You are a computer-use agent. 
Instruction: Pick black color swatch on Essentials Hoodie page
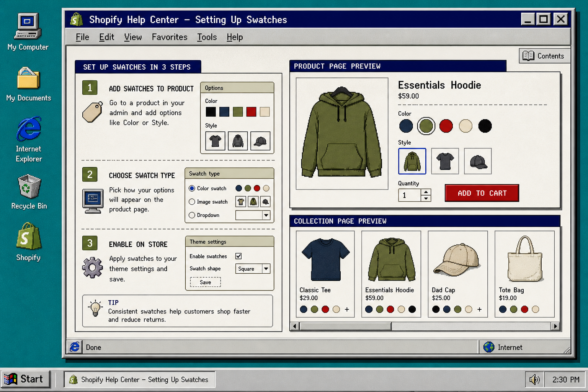point(485,126)
